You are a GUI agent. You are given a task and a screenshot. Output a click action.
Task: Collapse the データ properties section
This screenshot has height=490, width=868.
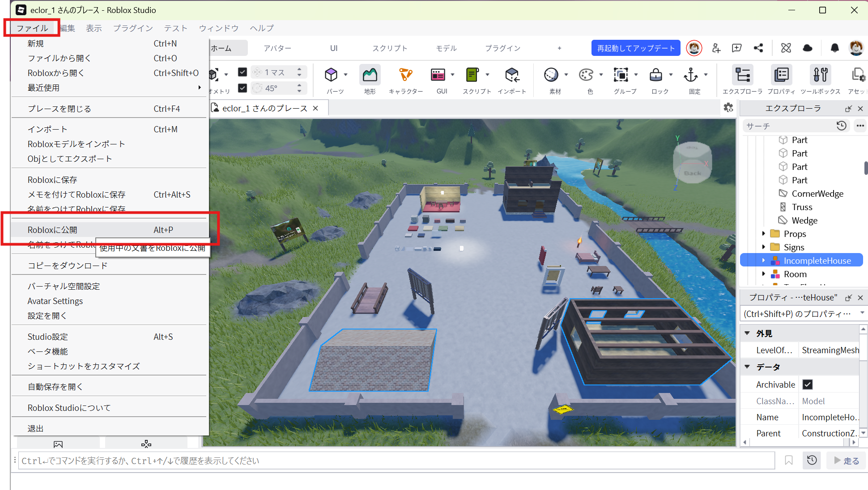[747, 367]
